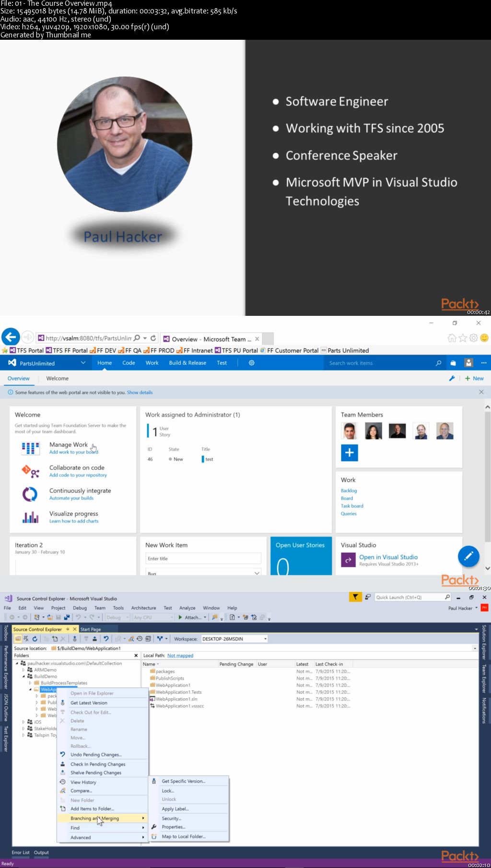The height and width of the screenshot is (868, 491).
Task: Collapse the BuildDemo tree node
Action: [23, 676]
